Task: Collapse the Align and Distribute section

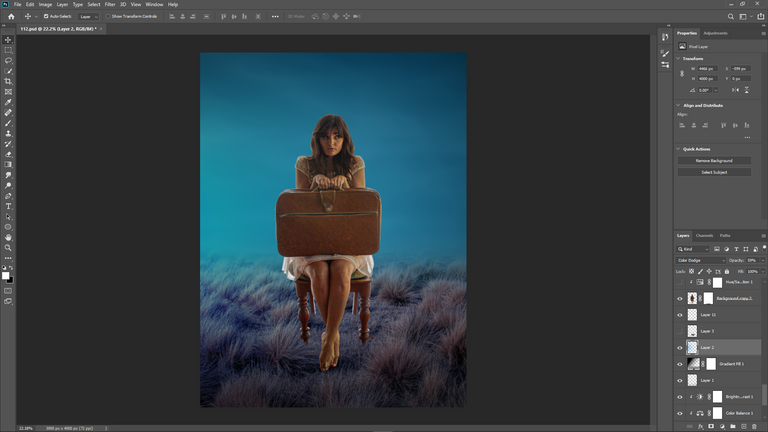Action: (678, 105)
